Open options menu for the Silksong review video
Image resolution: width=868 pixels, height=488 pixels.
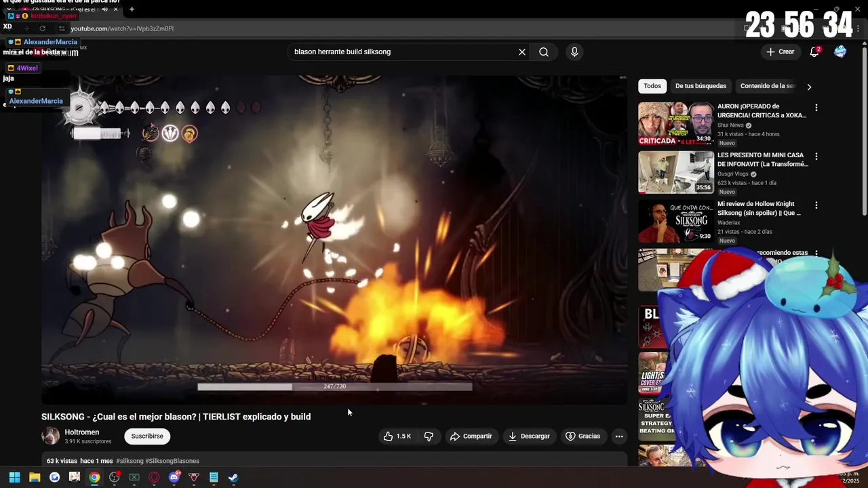click(x=816, y=205)
